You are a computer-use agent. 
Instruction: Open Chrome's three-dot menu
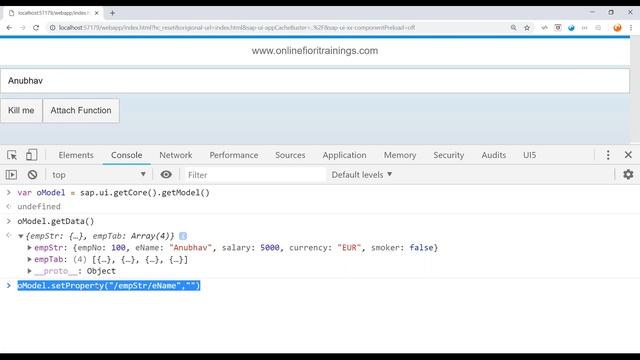[631, 28]
